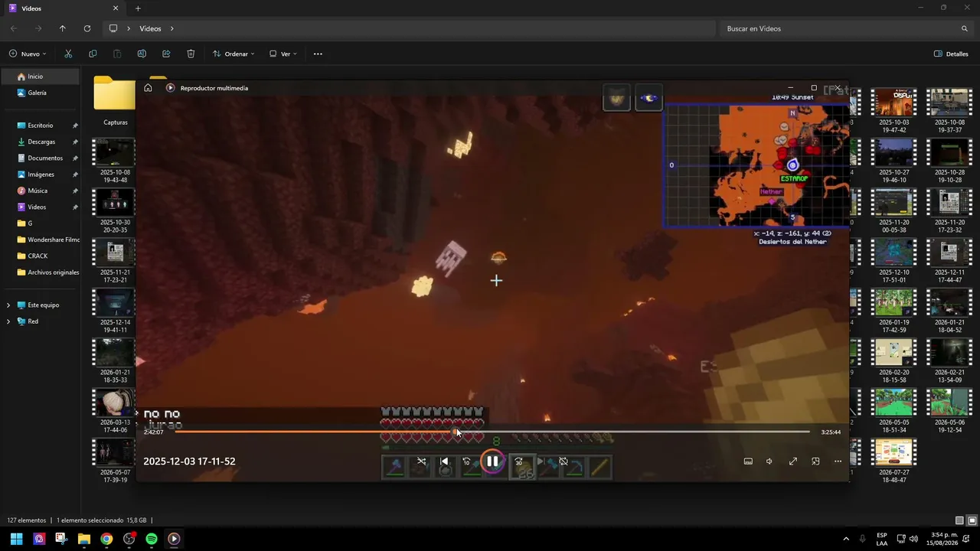The height and width of the screenshot is (551, 980).
Task: Skip forward 30 seconds in media player
Action: coord(518,461)
